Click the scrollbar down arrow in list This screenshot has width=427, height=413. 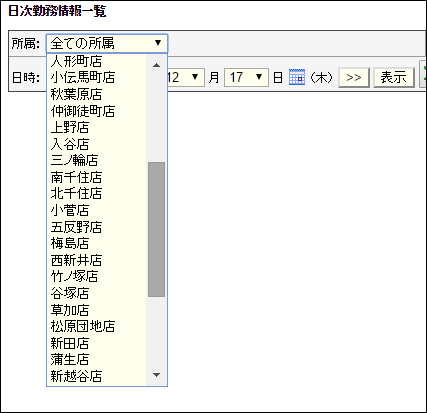tap(156, 375)
